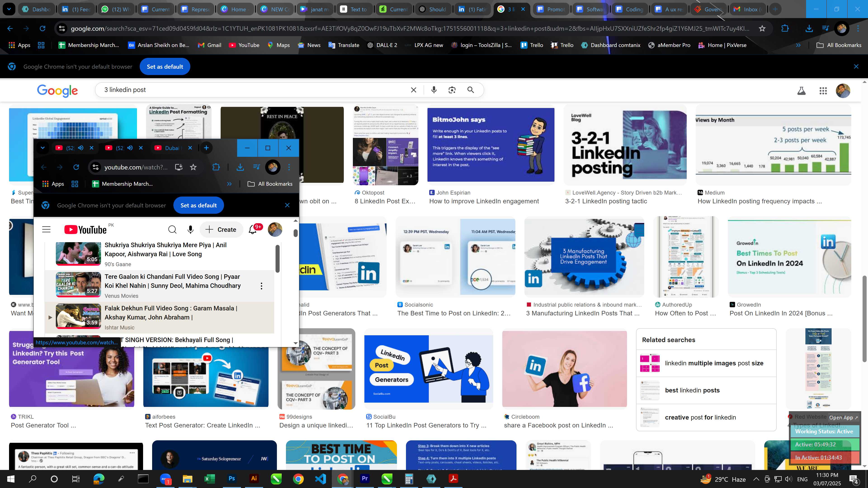Open Google Search Labs flask icon
This screenshot has height=488, width=868.
pos(801,91)
